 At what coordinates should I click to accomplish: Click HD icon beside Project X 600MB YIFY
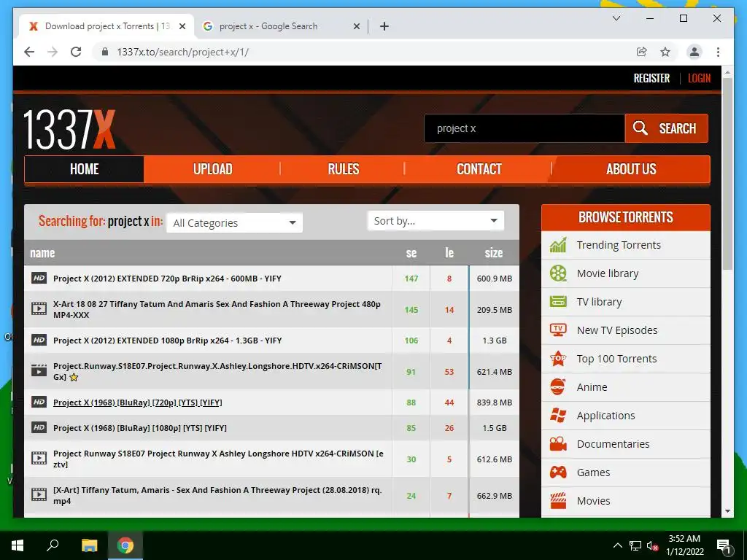tap(39, 278)
